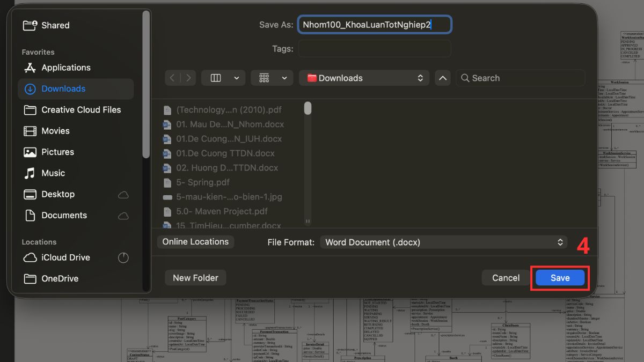Screen dimensions: 644x362
Task: Click the Tags input field
Action: pos(375,49)
